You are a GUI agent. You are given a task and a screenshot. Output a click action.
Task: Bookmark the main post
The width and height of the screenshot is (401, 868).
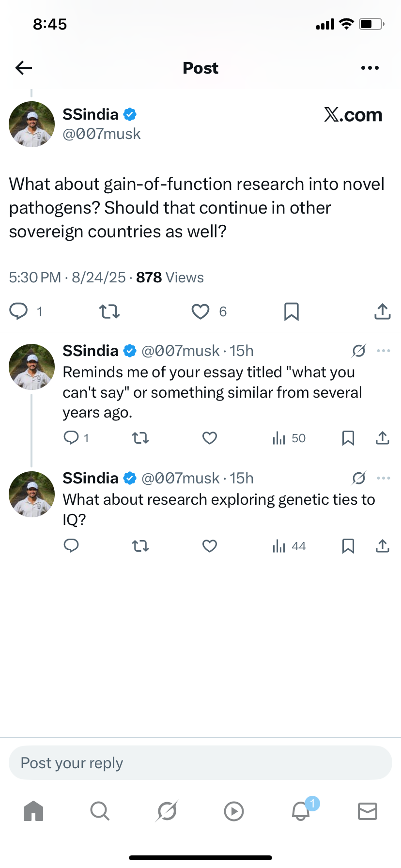[x=291, y=311]
